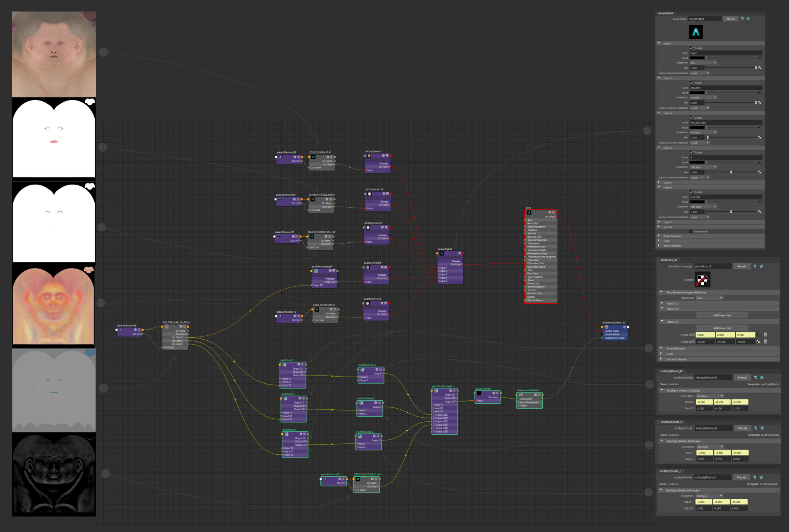This screenshot has width=789, height=532.
Task: Click trash icon for Input 3D[0] row
Action: (765, 335)
